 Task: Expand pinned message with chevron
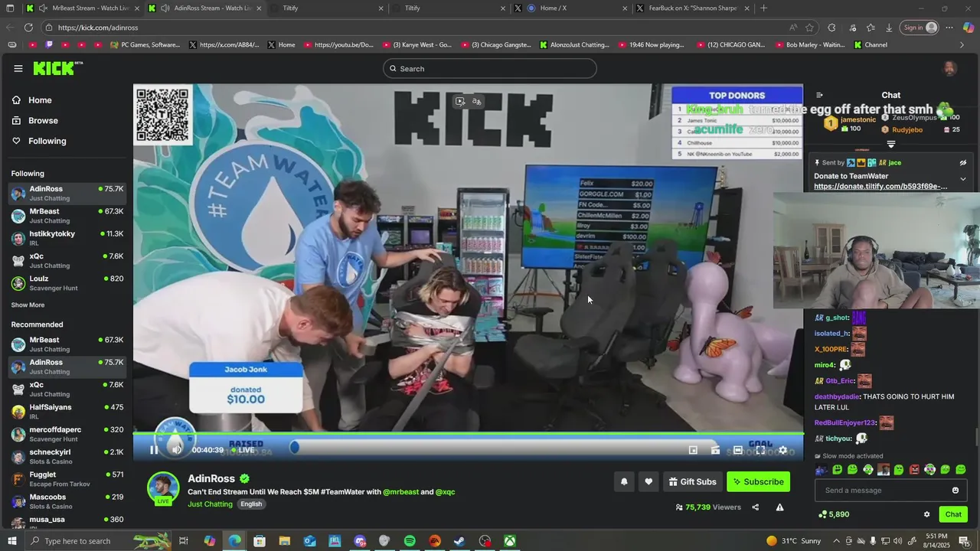(x=962, y=179)
